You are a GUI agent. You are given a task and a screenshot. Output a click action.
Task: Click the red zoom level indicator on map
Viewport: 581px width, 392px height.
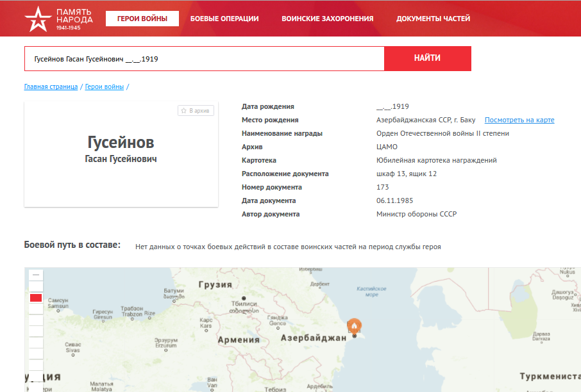click(36, 298)
